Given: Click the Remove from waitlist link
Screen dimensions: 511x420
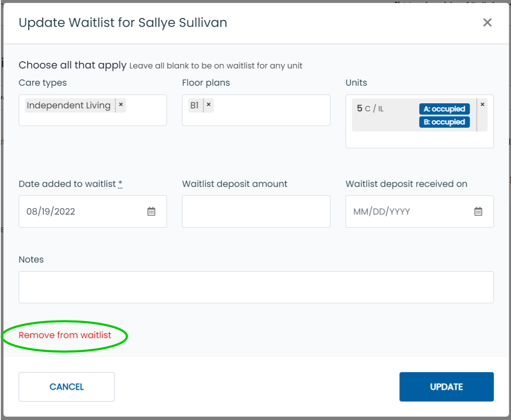Looking at the screenshot, I should pos(65,335).
